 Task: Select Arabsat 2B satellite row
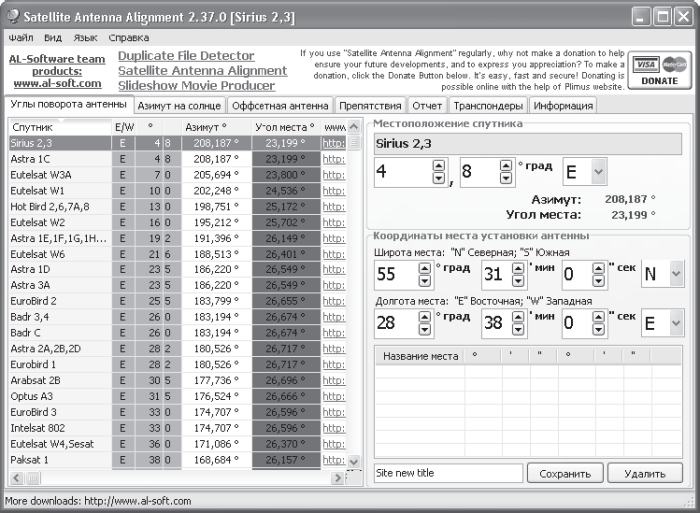pos(177,380)
